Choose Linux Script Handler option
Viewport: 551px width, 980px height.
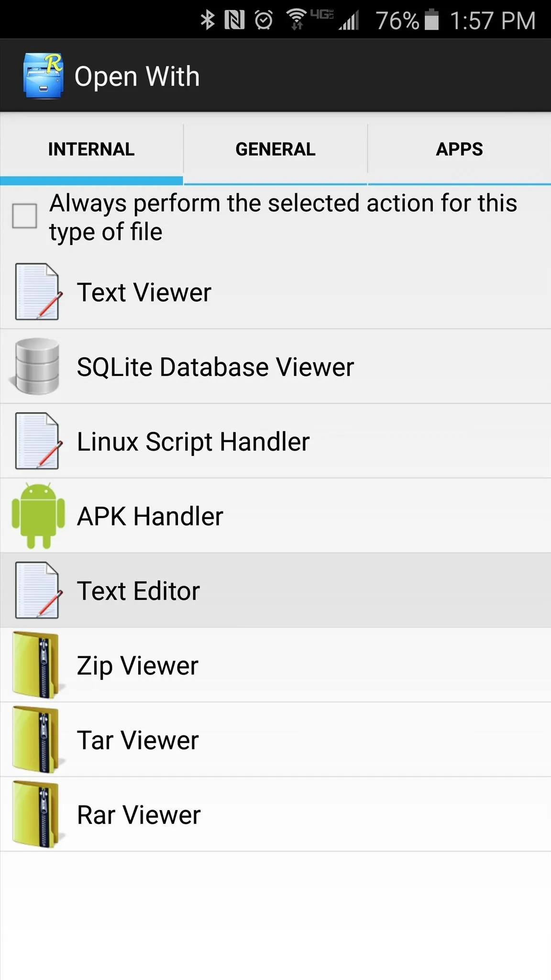275,441
